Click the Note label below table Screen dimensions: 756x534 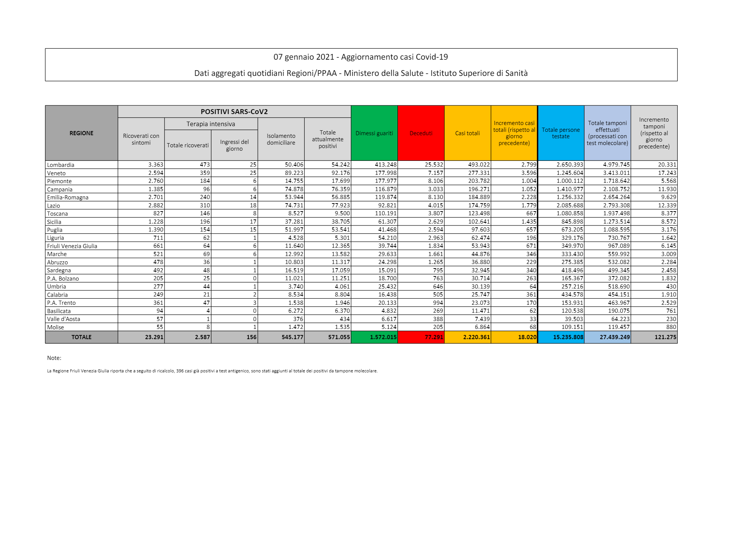(x=54, y=358)
